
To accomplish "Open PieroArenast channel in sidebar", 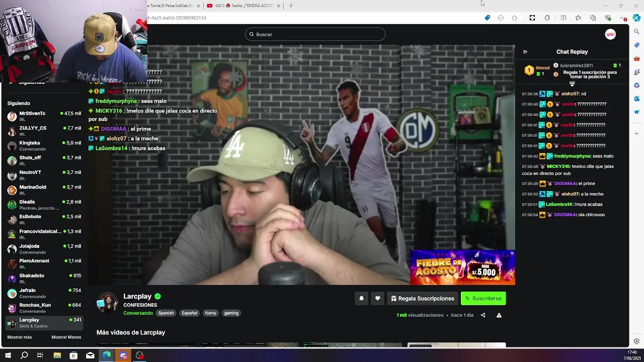I will click(x=44, y=263).
